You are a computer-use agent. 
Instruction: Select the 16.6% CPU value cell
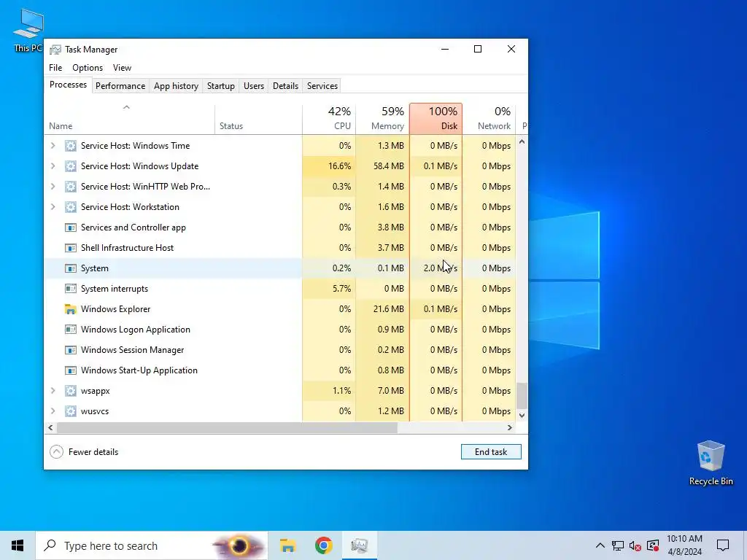pyautogui.click(x=329, y=166)
